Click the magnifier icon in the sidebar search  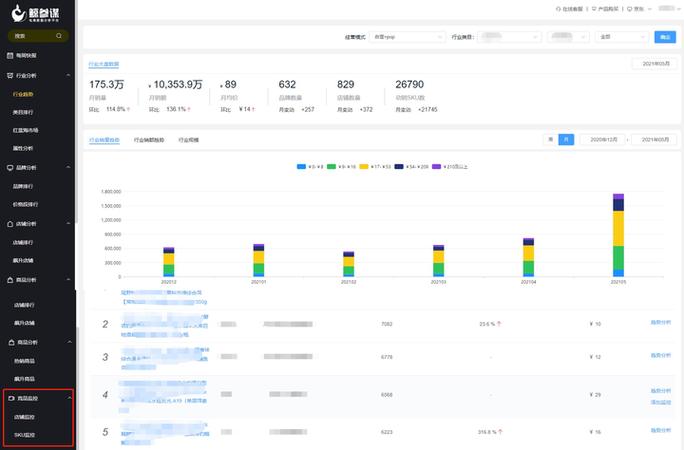coord(59,36)
